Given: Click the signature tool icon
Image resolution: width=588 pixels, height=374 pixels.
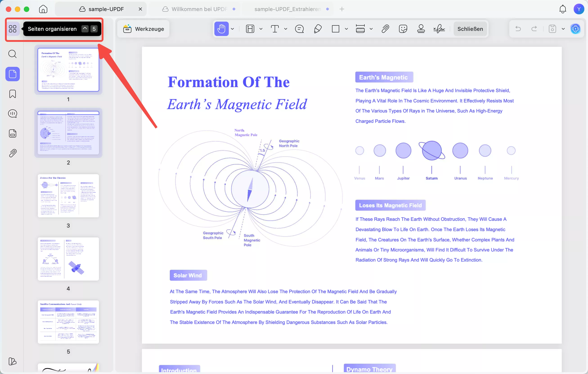Looking at the screenshot, I should click(439, 29).
